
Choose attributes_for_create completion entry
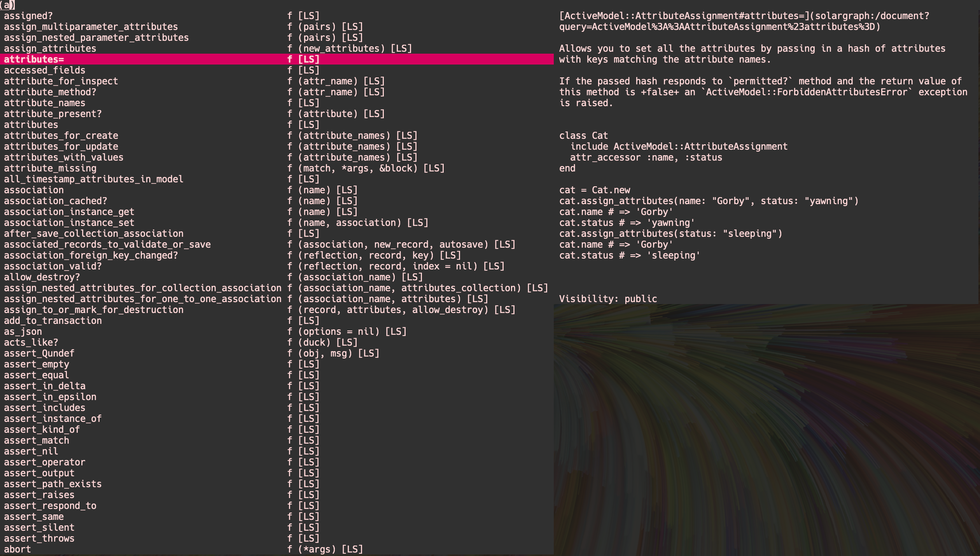point(61,136)
